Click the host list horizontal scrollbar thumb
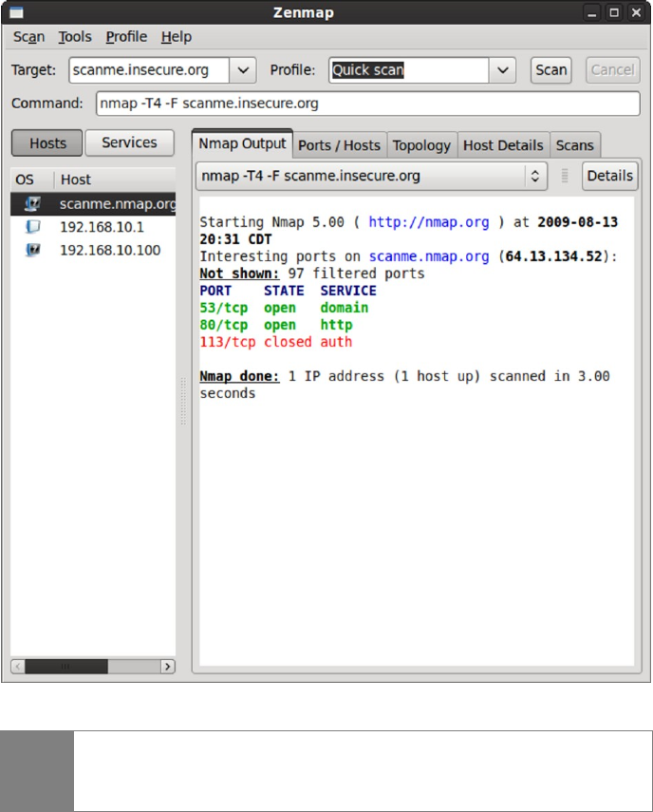The height and width of the screenshot is (812, 653). click(x=66, y=667)
